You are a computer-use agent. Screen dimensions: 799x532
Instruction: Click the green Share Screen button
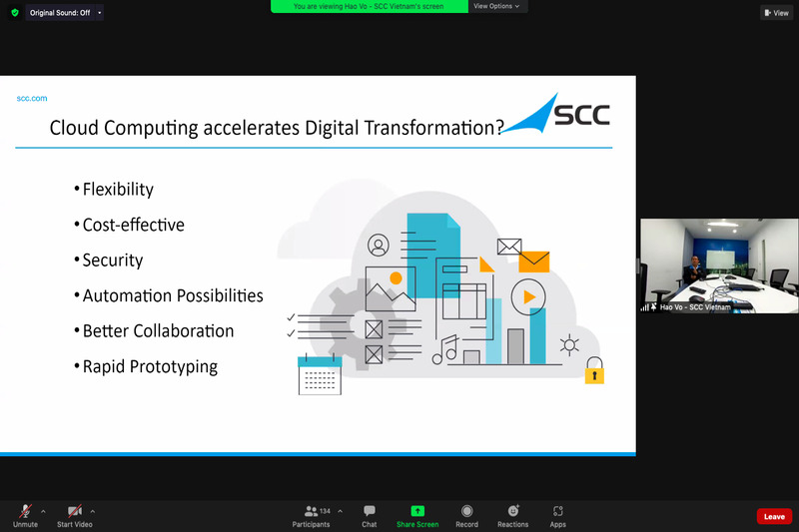tap(417, 516)
